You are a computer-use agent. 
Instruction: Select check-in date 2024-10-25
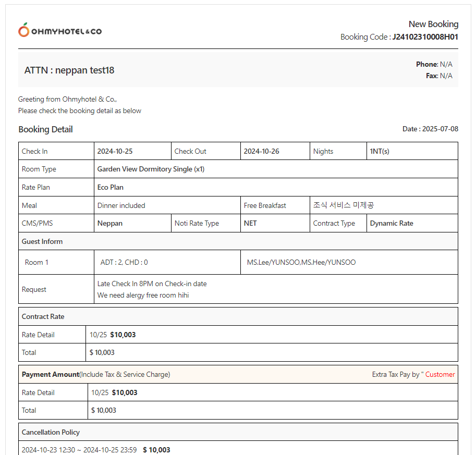(x=115, y=151)
